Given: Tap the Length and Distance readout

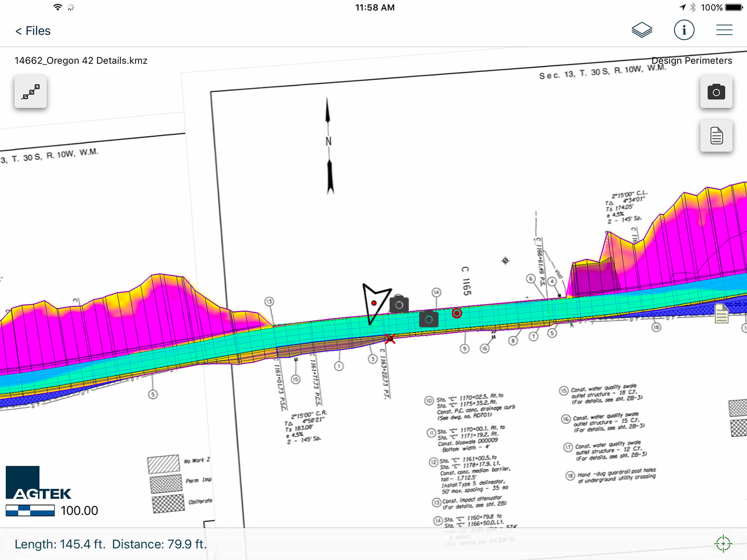Looking at the screenshot, I should pos(110,544).
